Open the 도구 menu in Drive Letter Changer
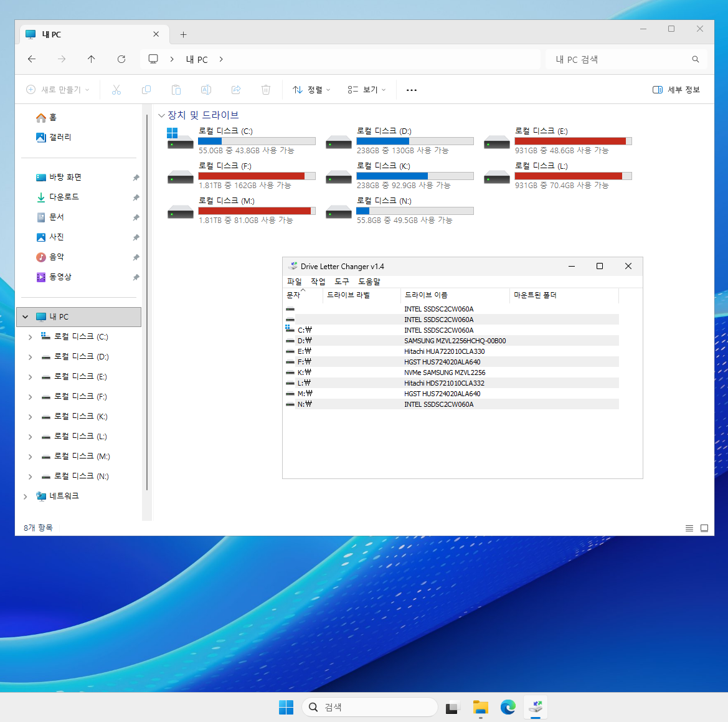The image size is (728, 722). [342, 282]
